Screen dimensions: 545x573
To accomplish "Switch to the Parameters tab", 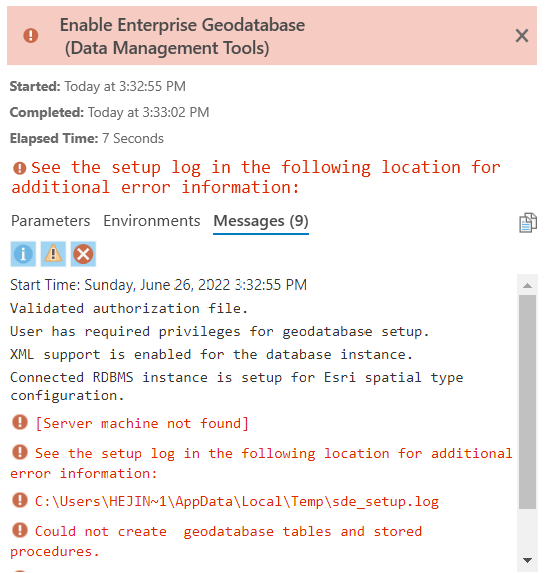I will [x=50, y=221].
